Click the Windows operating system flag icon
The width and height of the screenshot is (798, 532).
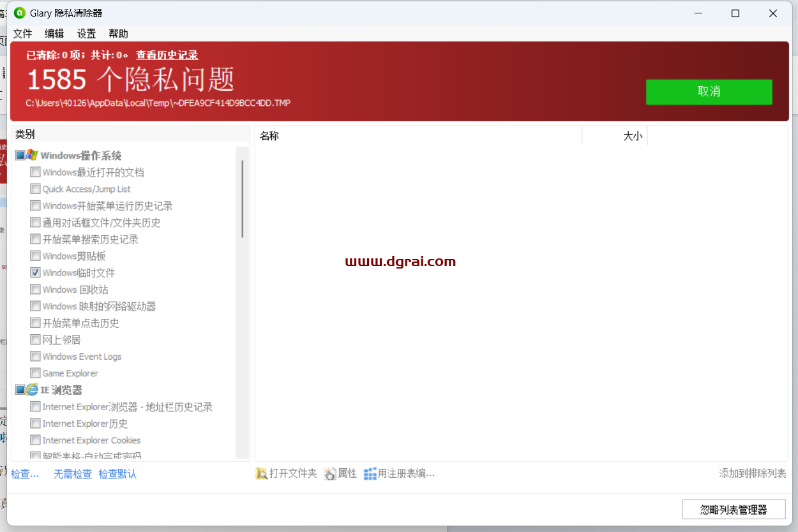[32, 155]
